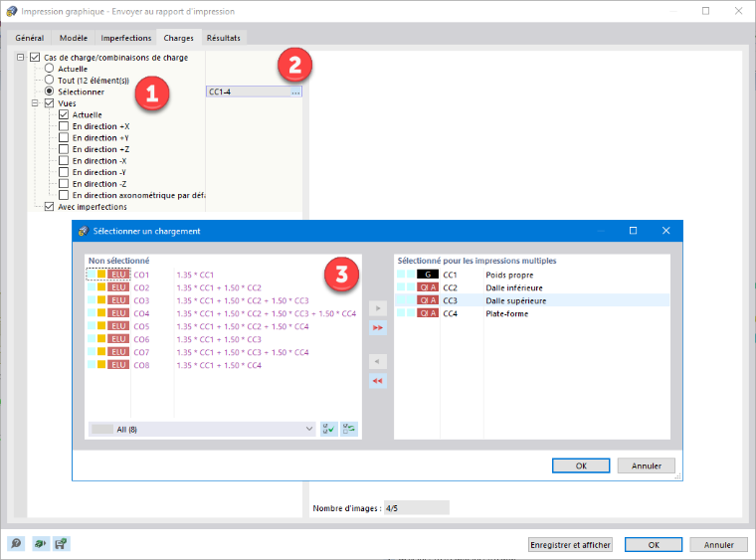The image size is (756, 560).
Task: Click the ellipsis button in the CC1-4 field
Action: [x=295, y=92]
